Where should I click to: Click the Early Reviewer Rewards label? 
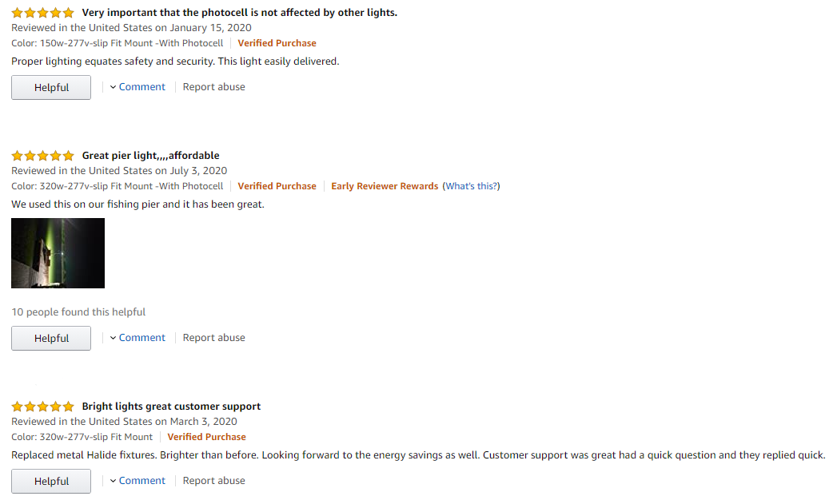point(385,186)
